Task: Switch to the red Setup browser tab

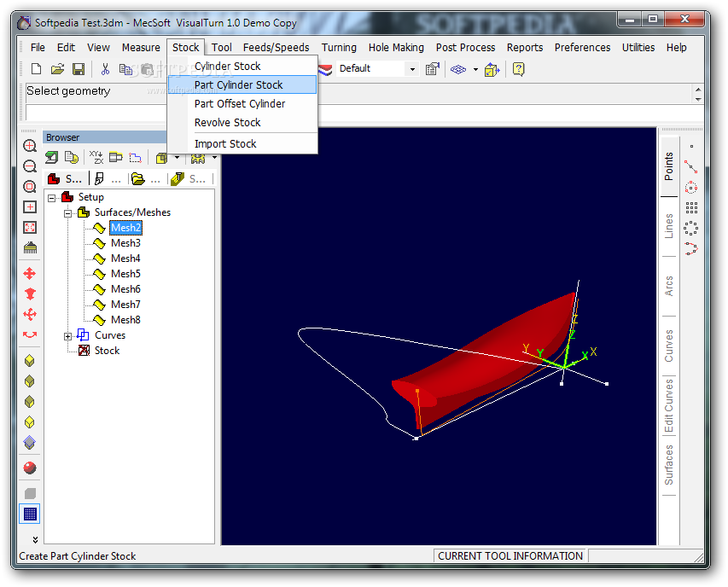Action: click(x=65, y=178)
